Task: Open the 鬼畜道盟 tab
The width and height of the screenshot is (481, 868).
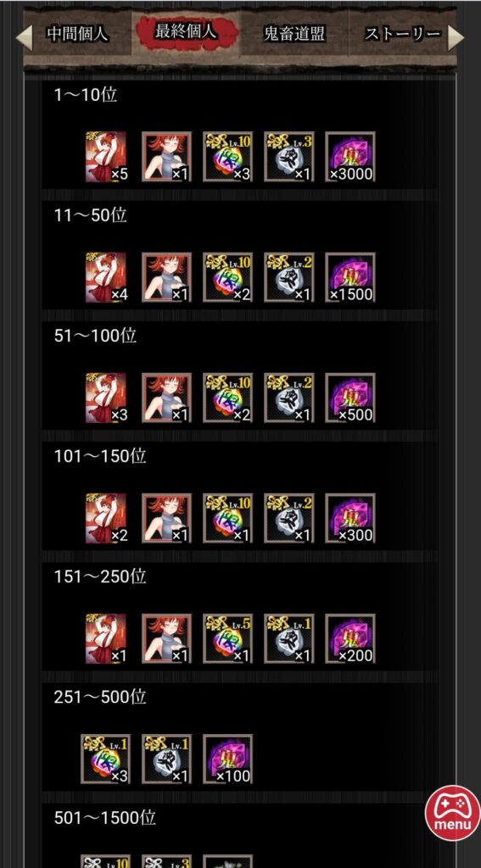Action: pos(294,34)
